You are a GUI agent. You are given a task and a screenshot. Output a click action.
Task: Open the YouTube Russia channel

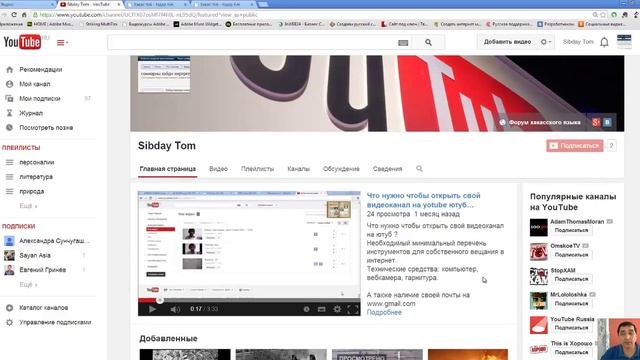click(x=572, y=319)
